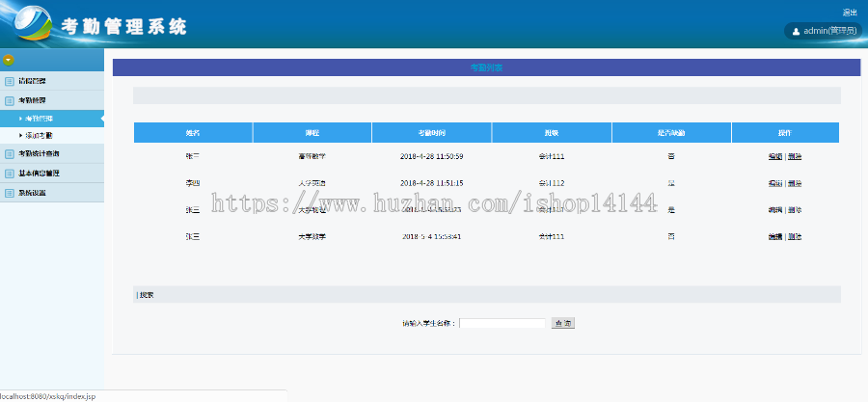868x402 pixels.
Task: Click the 会计112 class cell
Action: point(552,183)
